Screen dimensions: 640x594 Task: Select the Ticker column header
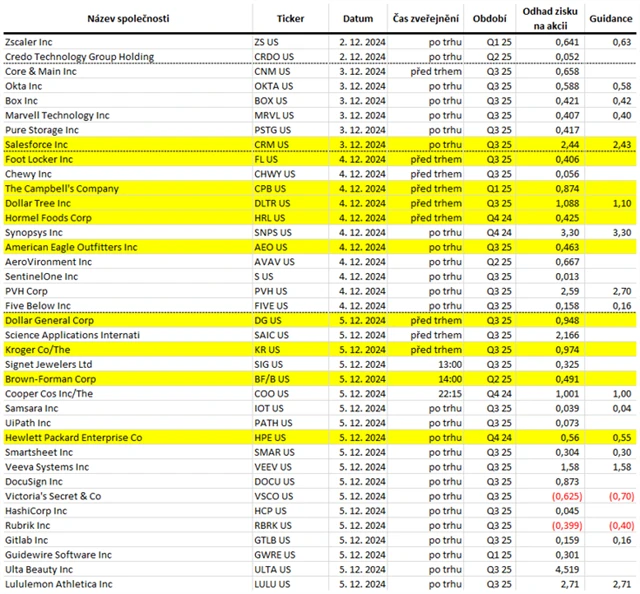pyautogui.click(x=292, y=19)
